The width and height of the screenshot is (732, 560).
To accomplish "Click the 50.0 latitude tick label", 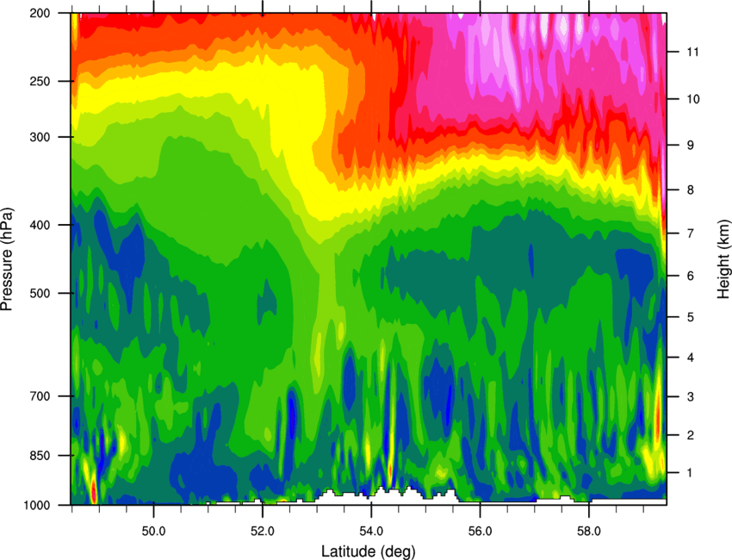I will coord(153,532).
